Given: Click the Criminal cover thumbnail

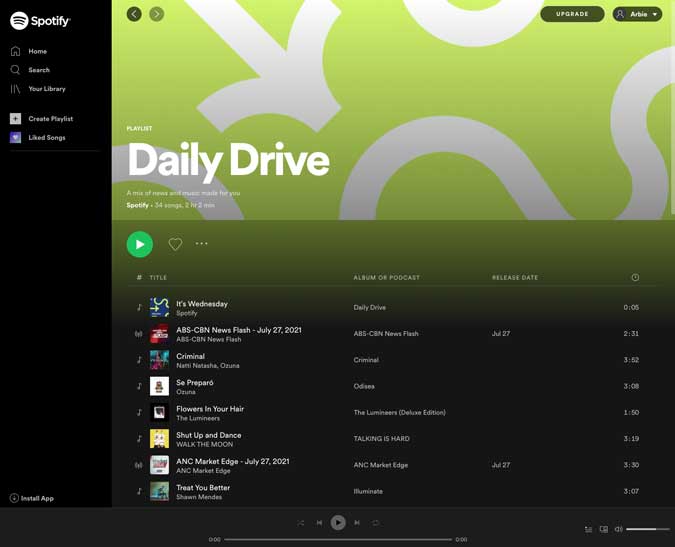Looking at the screenshot, I should click(159, 360).
